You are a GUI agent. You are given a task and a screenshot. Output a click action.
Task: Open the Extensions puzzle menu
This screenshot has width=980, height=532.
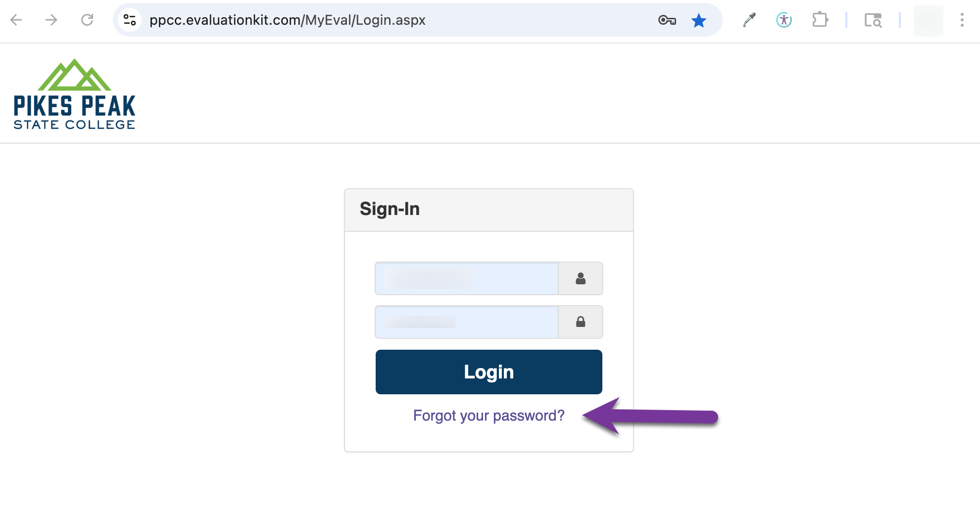click(x=820, y=20)
